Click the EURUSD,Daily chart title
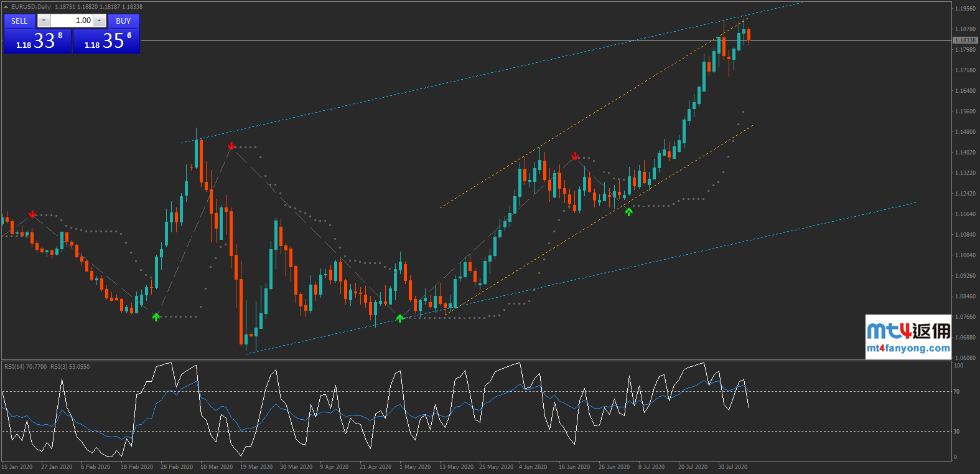Image resolution: width=980 pixels, height=474 pixels. [x=31, y=7]
